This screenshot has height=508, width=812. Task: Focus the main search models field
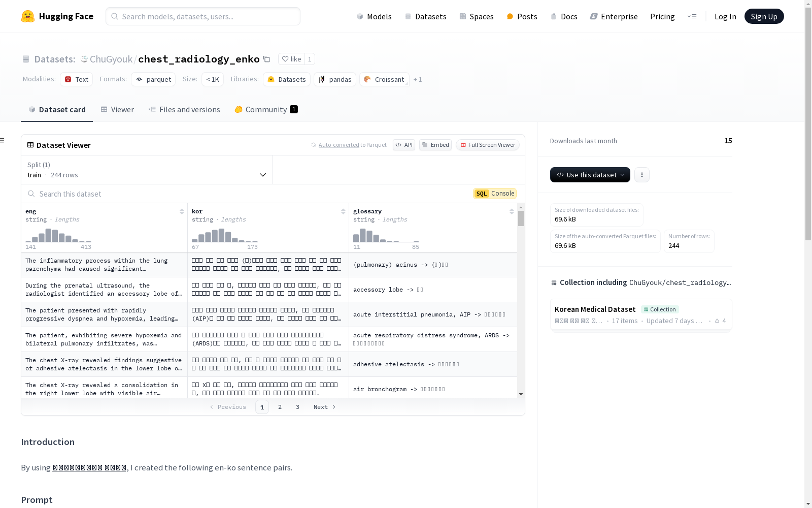pyautogui.click(x=203, y=16)
